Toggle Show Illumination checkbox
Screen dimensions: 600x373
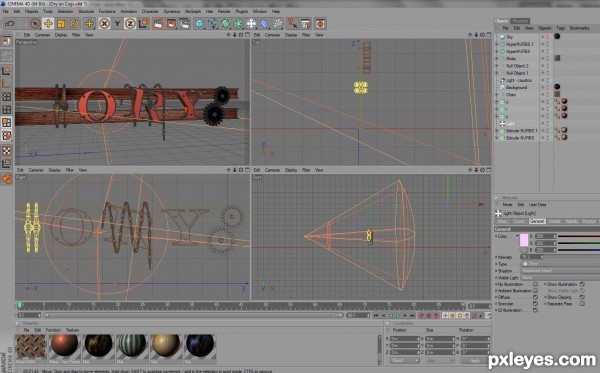click(x=582, y=284)
